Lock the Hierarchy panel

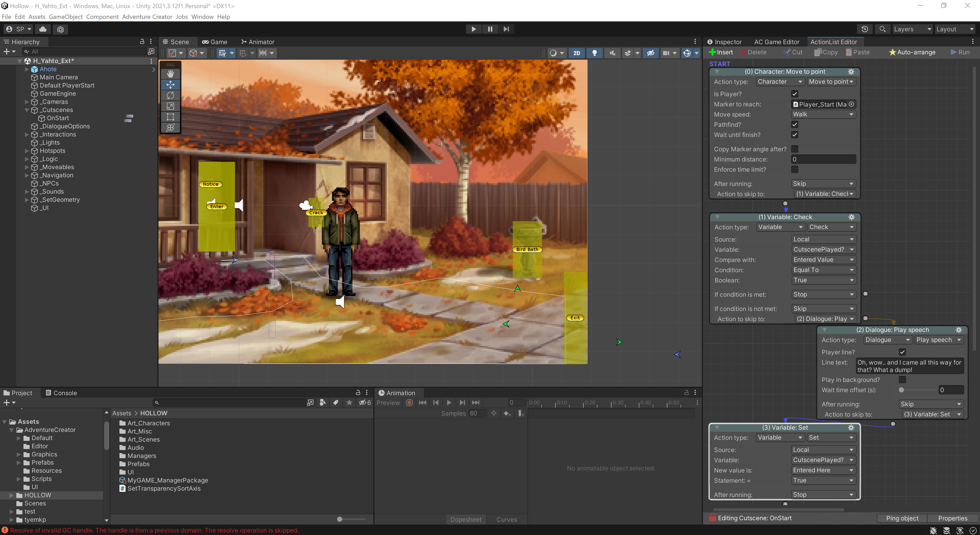142,41
